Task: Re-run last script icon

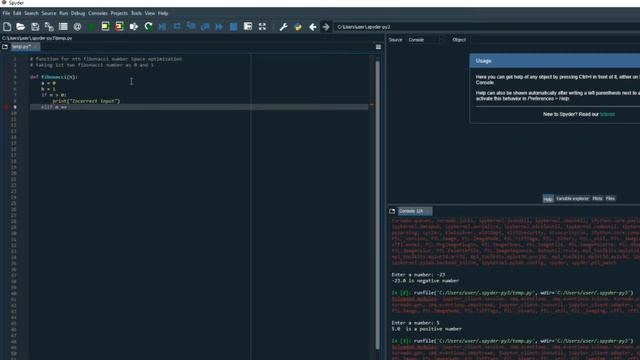Action: [x=148, y=27]
